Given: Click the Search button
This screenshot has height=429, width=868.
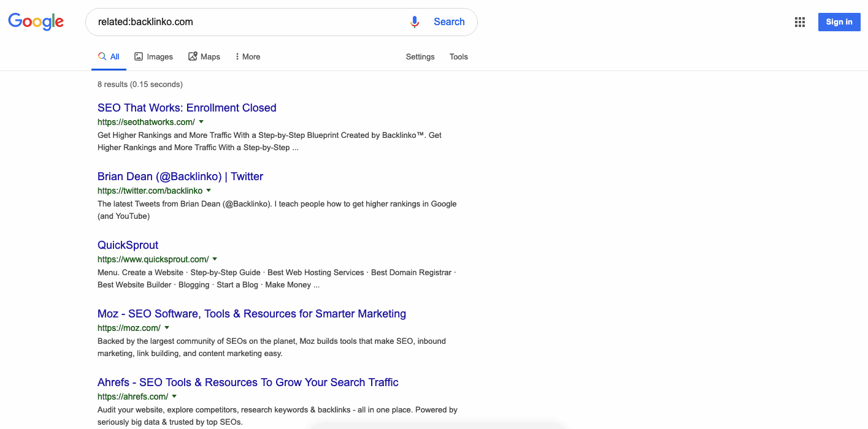Looking at the screenshot, I should tap(449, 21).
